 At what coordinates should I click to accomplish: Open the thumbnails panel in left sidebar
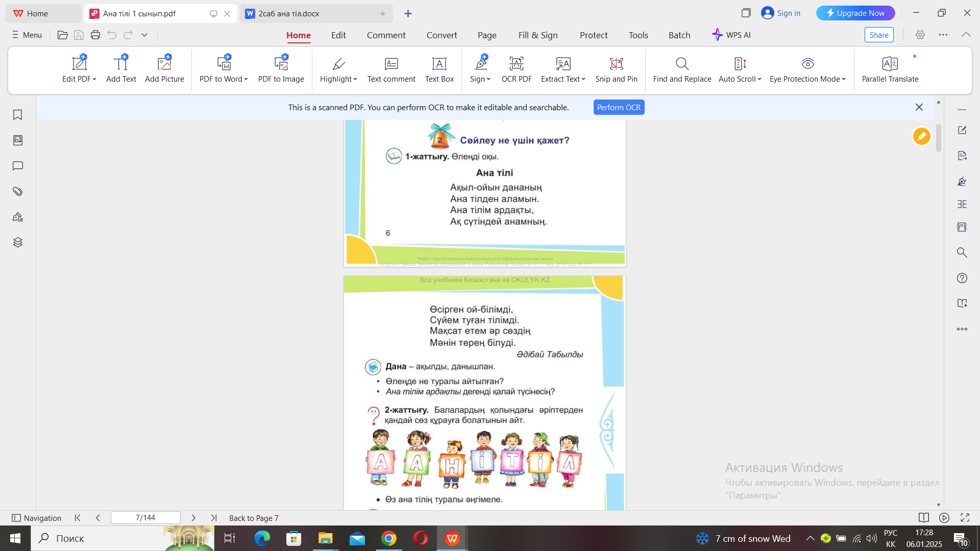(18, 140)
